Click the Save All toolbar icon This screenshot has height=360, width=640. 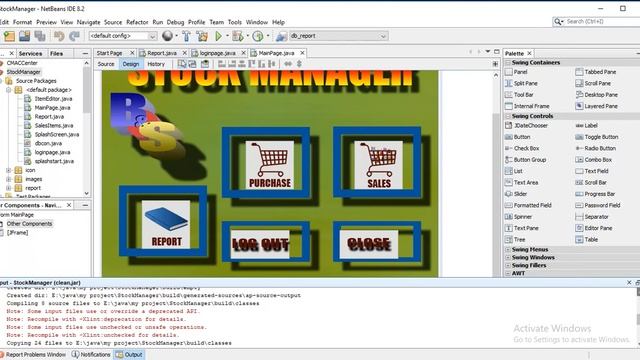coord(40,36)
